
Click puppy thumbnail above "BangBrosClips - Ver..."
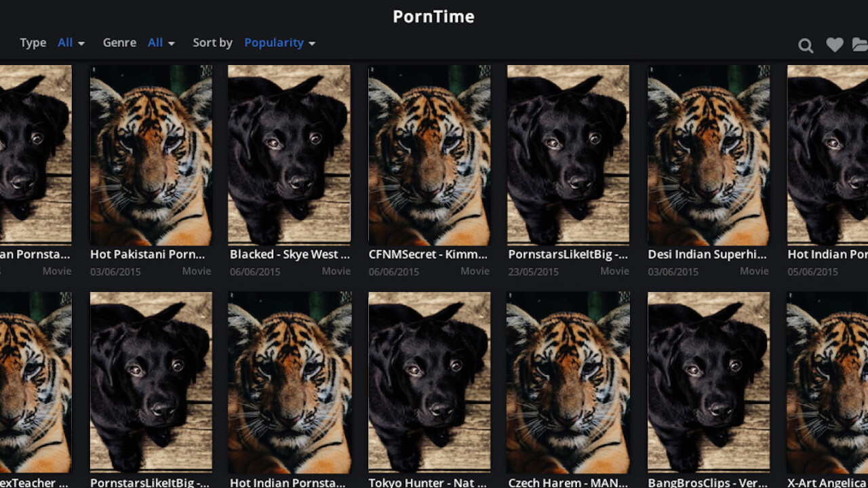(x=709, y=382)
